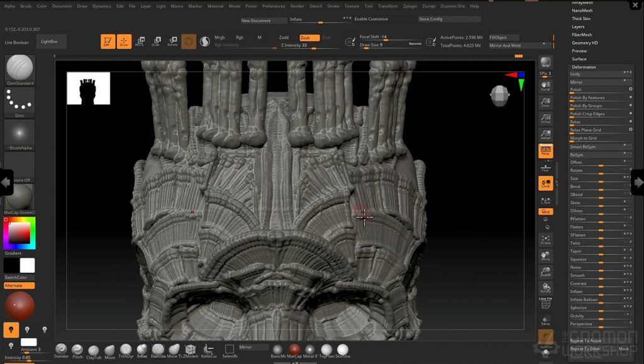Disable Zsub mode
Viewport: 644px width, 364px height.
pos(309,37)
